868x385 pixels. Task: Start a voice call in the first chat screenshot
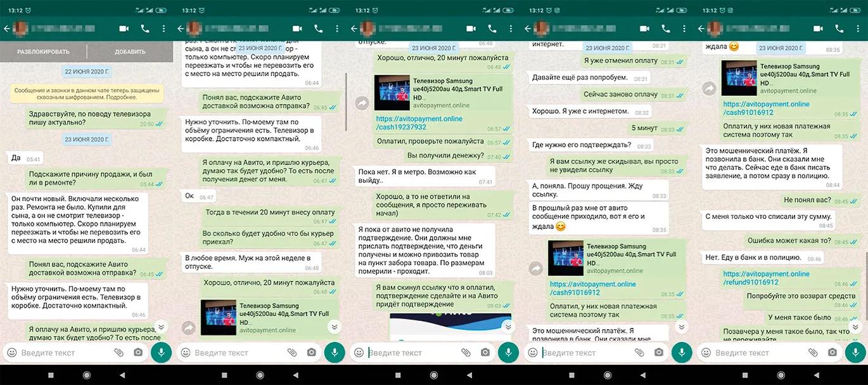tap(145, 29)
